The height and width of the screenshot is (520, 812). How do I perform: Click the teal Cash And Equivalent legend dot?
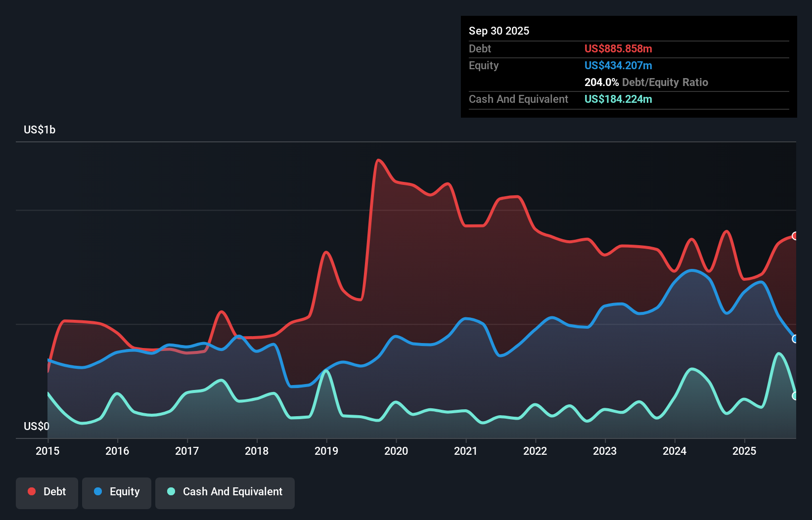tap(171, 491)
